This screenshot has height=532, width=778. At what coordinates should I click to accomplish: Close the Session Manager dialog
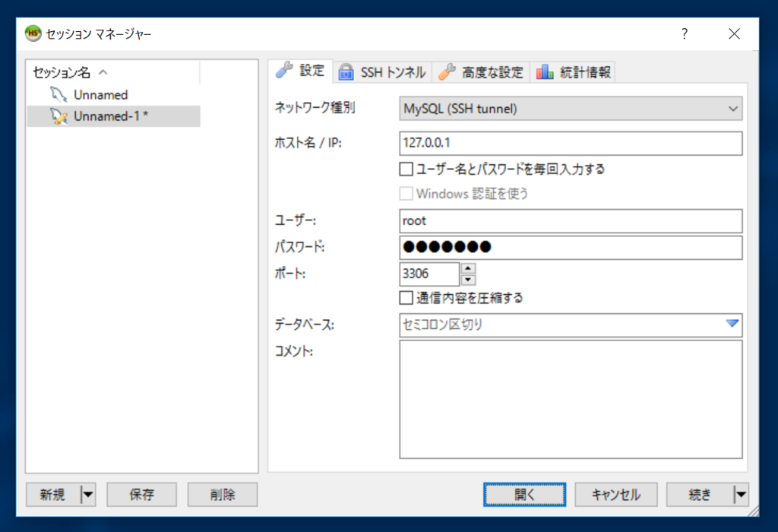(735, 33)
